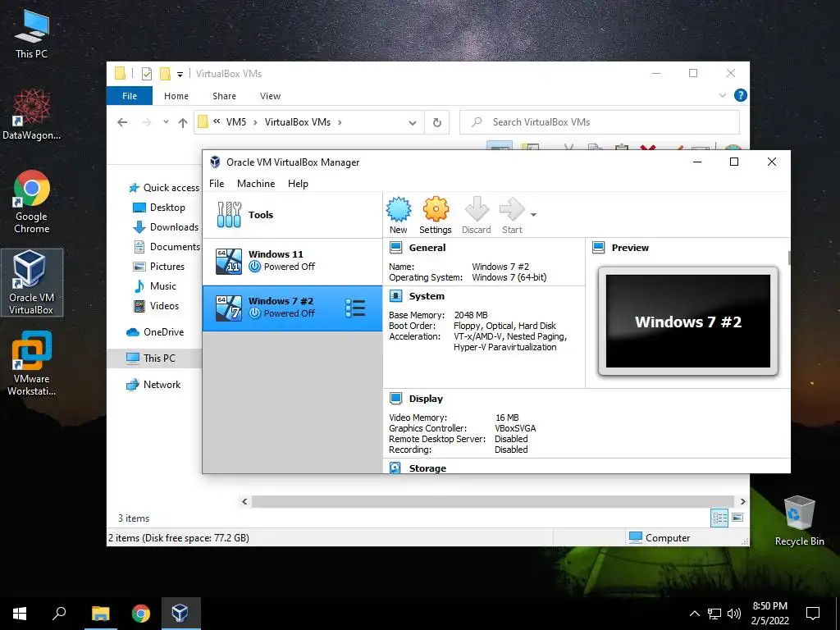Viewport: 840px width, 630px height.
Task: Open the Windows 7 #2 list menu icon
Action: pyautogui.click(x=355, y=308)
